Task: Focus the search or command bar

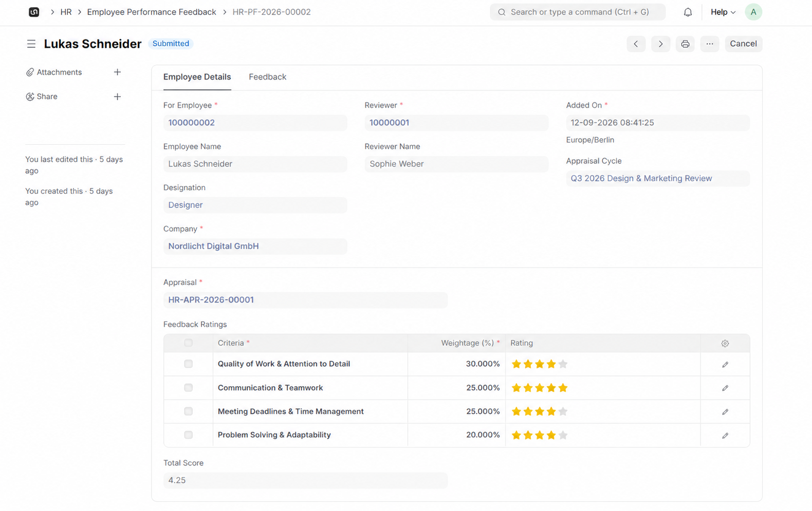Action: point(577,12)
